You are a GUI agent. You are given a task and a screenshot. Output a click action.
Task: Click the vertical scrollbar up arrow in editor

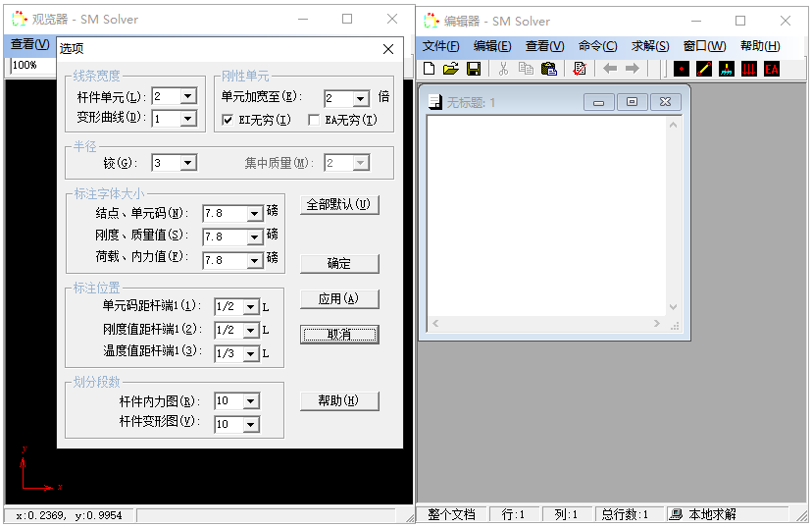coord(673,125)
